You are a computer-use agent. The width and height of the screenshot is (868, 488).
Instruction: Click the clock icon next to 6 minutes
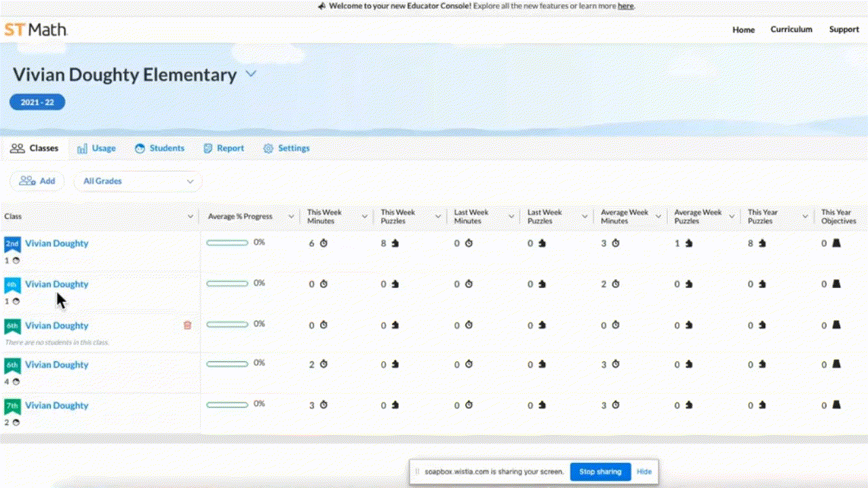tap(323, 243)
